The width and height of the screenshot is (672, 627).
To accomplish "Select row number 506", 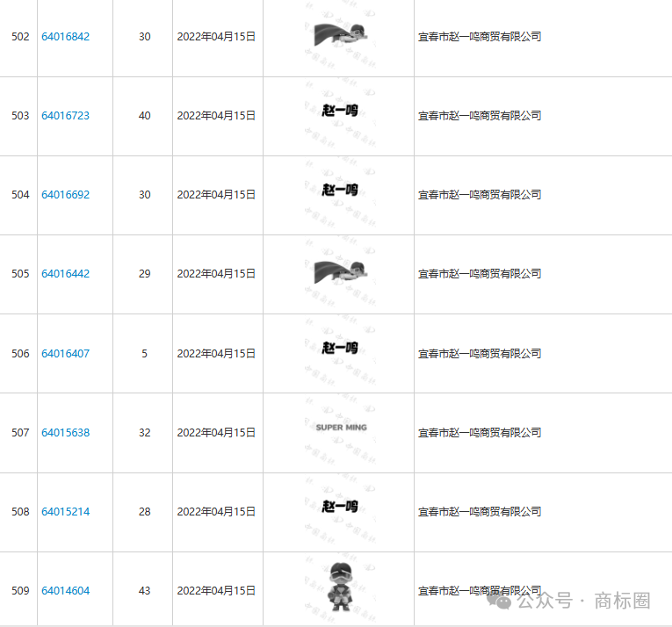I will [x=20, y=354].
